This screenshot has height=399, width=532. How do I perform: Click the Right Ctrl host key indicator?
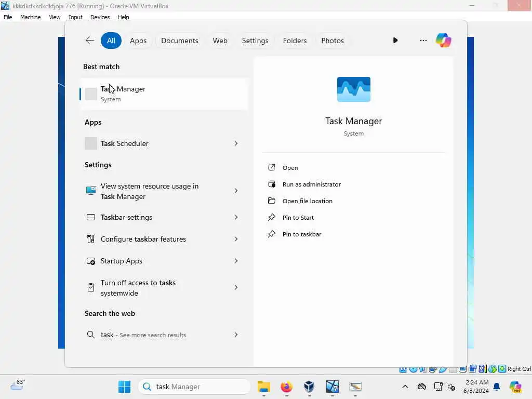(519, 369)
